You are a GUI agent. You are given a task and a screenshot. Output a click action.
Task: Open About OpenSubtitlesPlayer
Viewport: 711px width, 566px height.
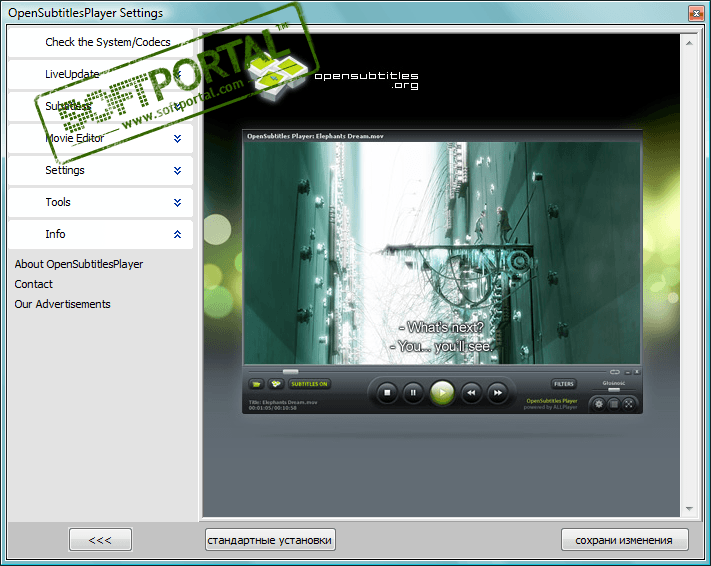click(79, 264)
